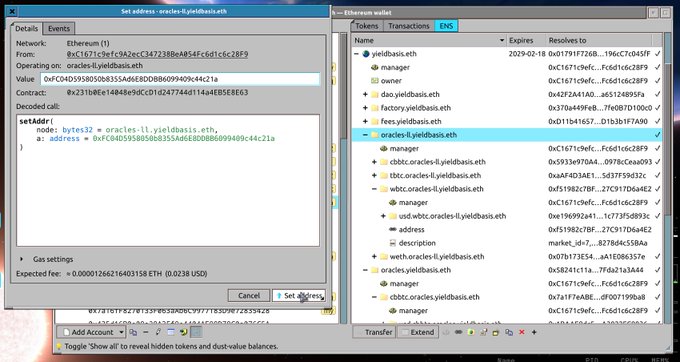Image resolution: width=680 pixels, height=362 pixels.
Task: Click the Resolves to column header
Action: coord(598,40)
